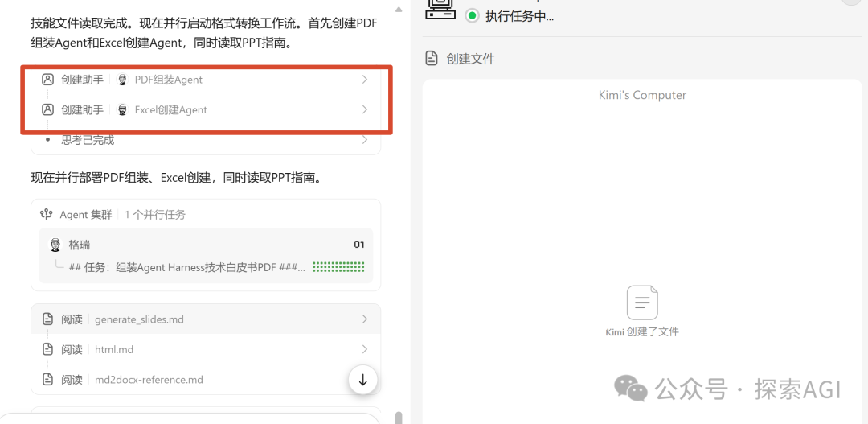The height and width of the screenshot is (424, 868).
Task: Click the large document icon in preview
Action: coord(642,303)
